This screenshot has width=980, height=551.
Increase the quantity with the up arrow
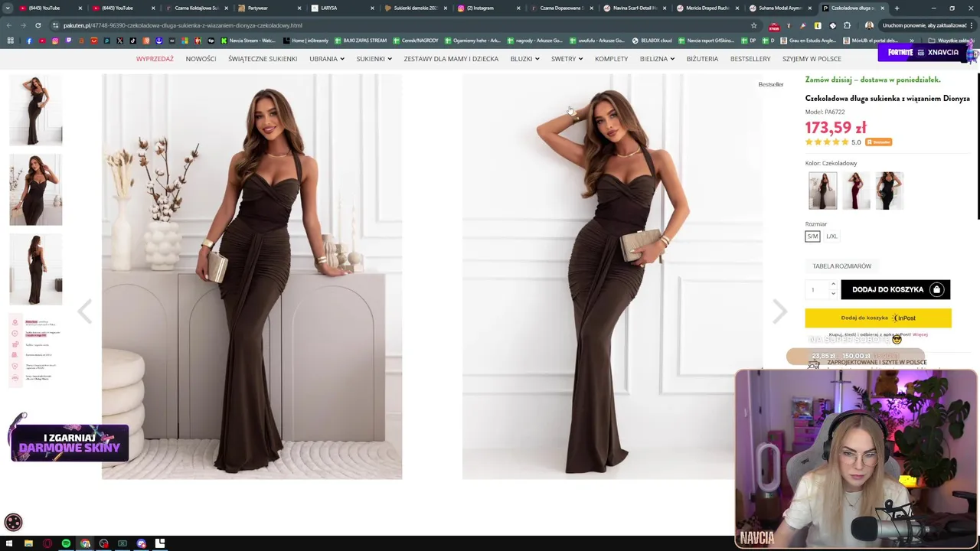tap(833, 285)
